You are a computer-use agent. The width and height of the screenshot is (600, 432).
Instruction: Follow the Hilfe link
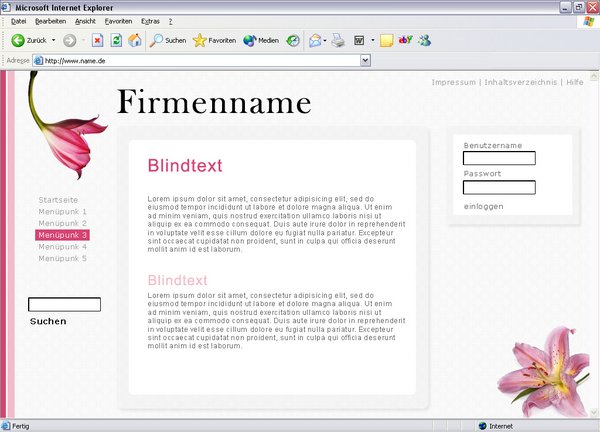tap(575, 82)
